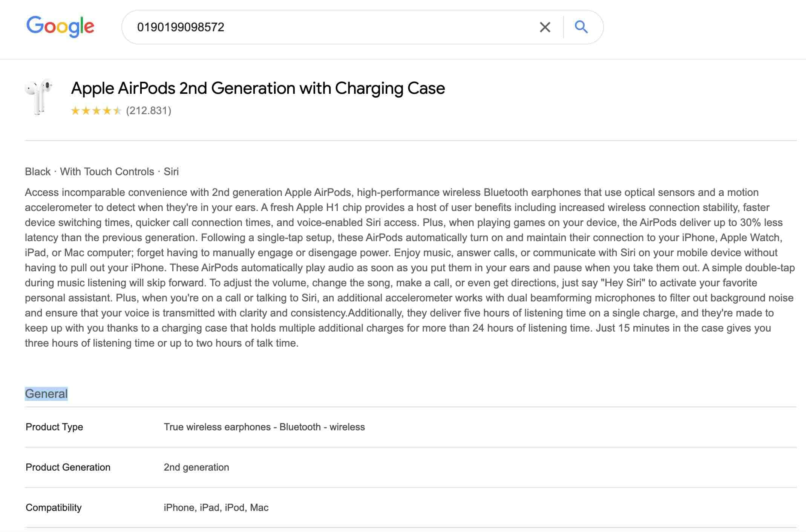Select the Product Type row label
The height and width of the screenshot is (532, 806).
(54, 427)
